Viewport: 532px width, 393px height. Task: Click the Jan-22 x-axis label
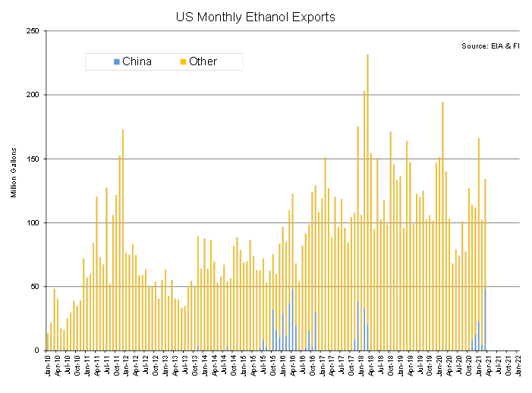(518, 365)
